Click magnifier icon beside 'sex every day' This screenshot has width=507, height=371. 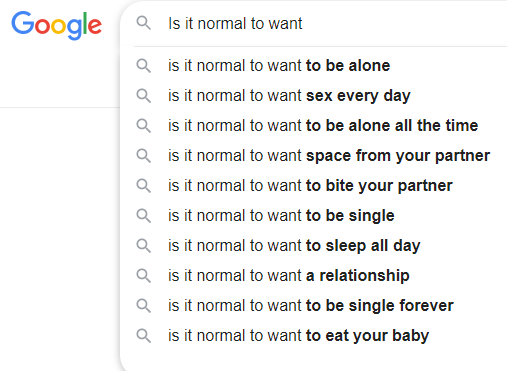point(144,96)
